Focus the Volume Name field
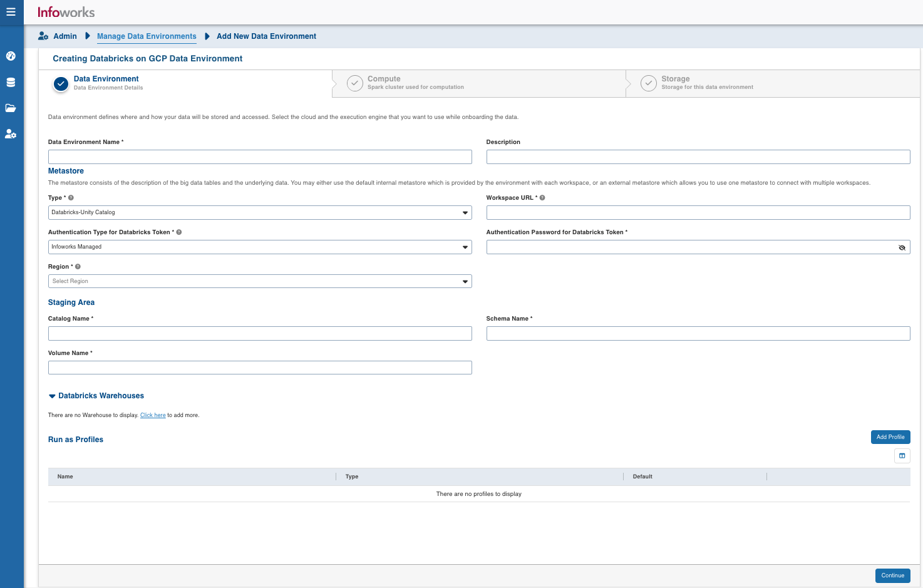The width and height of the screenshot is (923, 588). (260, 368)
